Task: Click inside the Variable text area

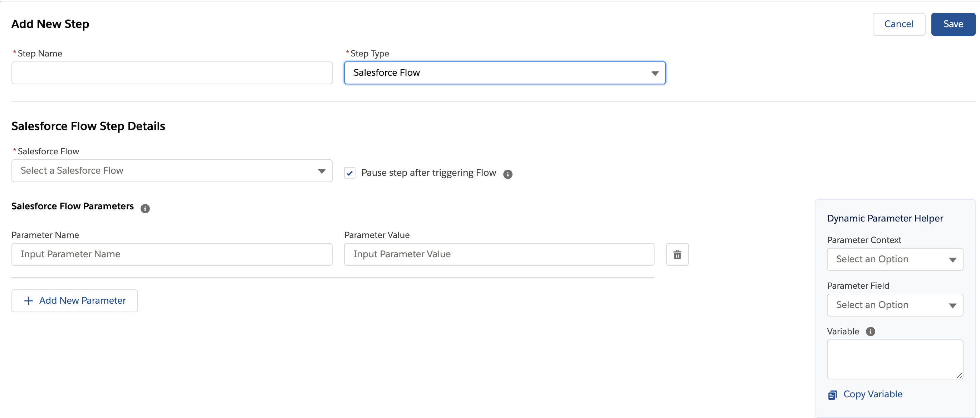Action: coord(895,359)
